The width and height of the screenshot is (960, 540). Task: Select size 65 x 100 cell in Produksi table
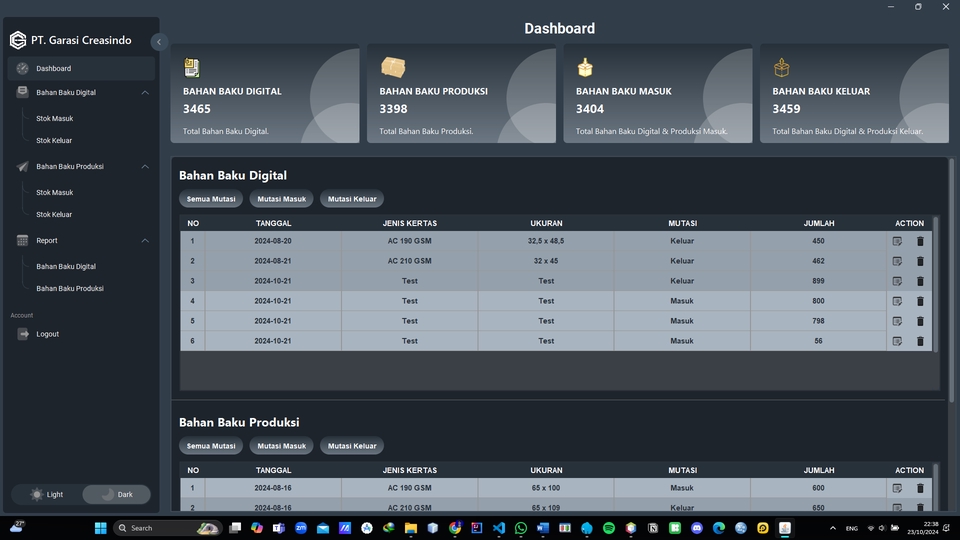point(546,488)
